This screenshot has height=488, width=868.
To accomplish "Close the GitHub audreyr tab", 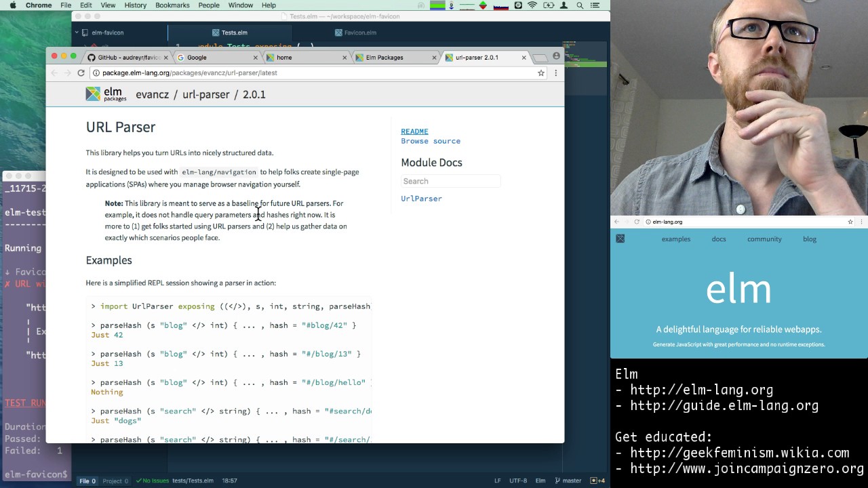I will [x=165, y=58].
